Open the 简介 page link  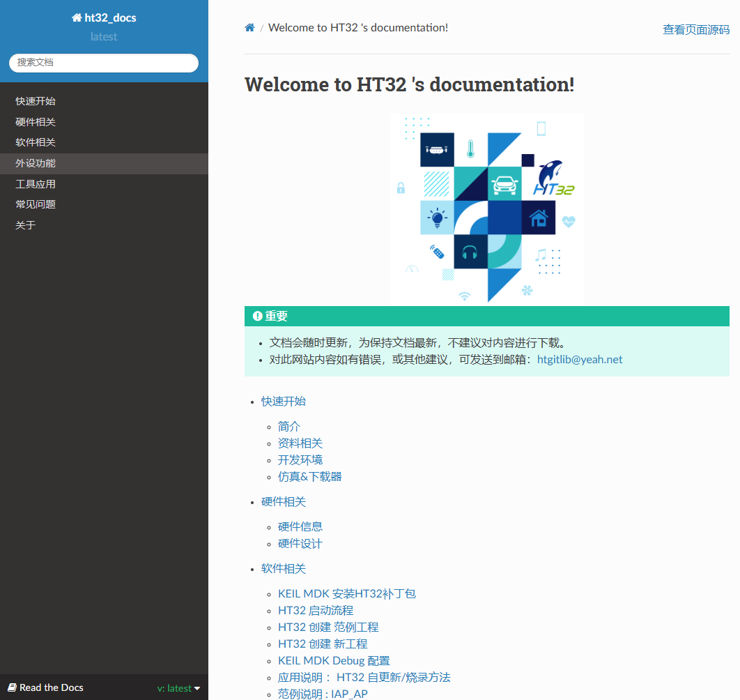[289, 427]
